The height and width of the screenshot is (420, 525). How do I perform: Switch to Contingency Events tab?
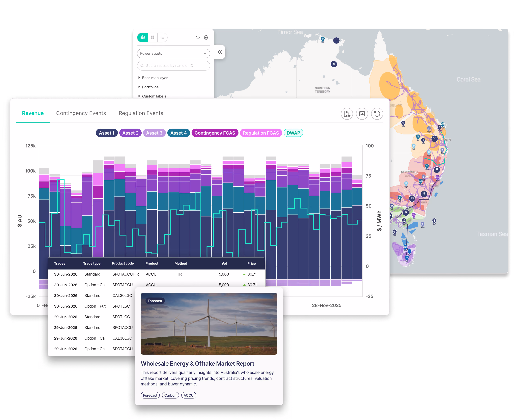[81, 113]
